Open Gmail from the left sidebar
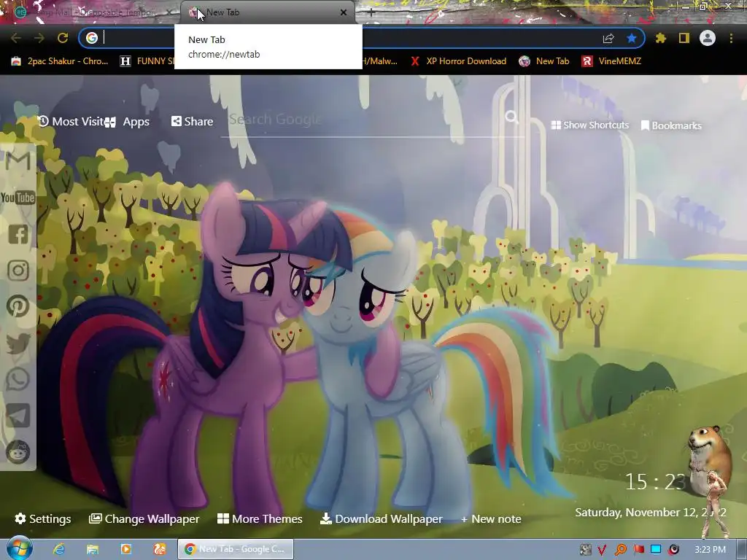 pyautogui.click(x=18, y=160)
